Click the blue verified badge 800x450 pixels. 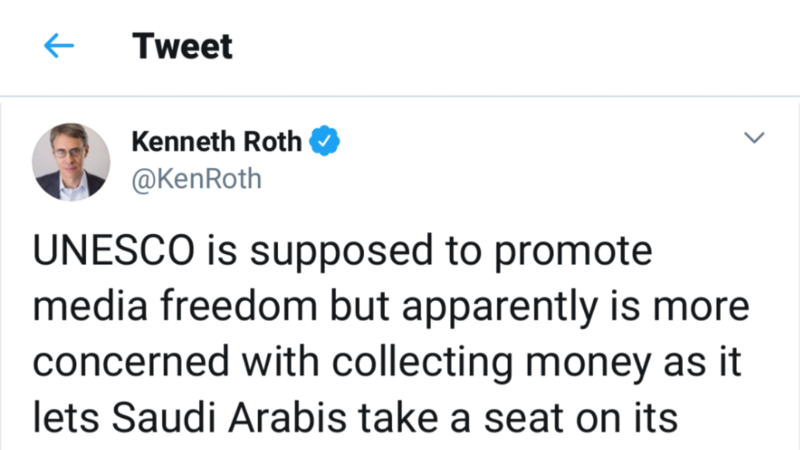324,143
